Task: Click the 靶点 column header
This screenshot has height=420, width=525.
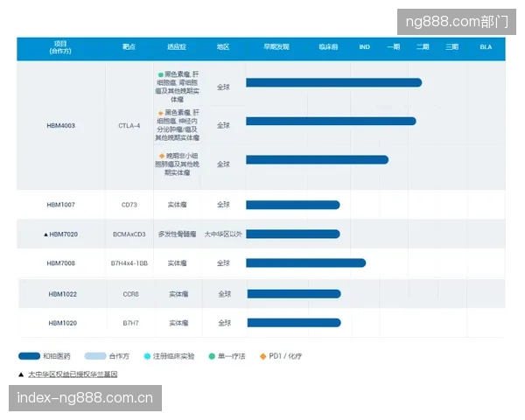Action: click(129, 47)
